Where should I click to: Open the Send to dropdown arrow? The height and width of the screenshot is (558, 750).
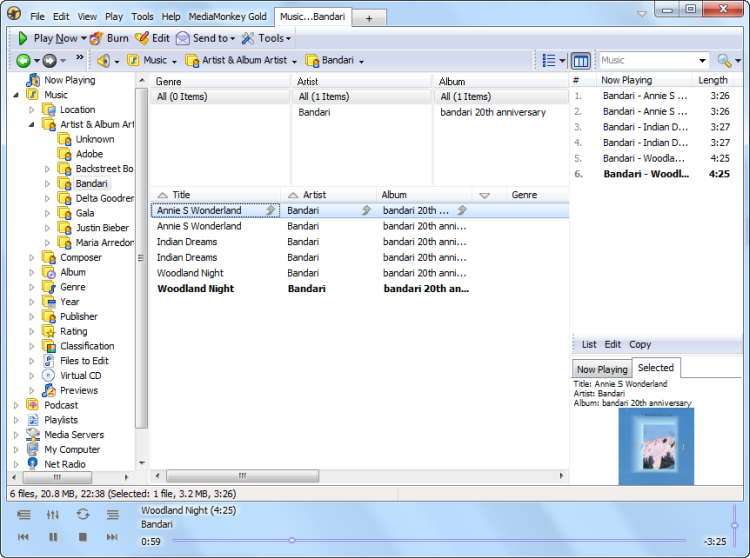[x=233, y=39]
